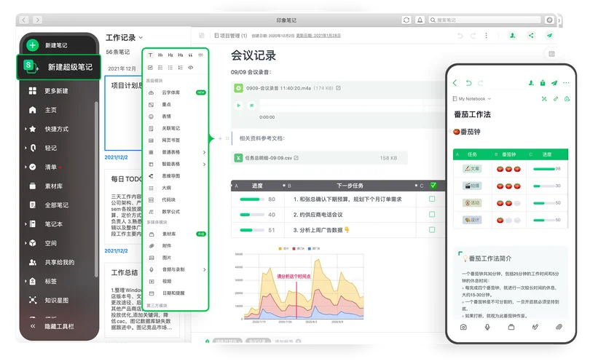Click the 搜索笔记 search field
Screen dimensions: 590x364
pyautogui.click(x=484, y=20)
